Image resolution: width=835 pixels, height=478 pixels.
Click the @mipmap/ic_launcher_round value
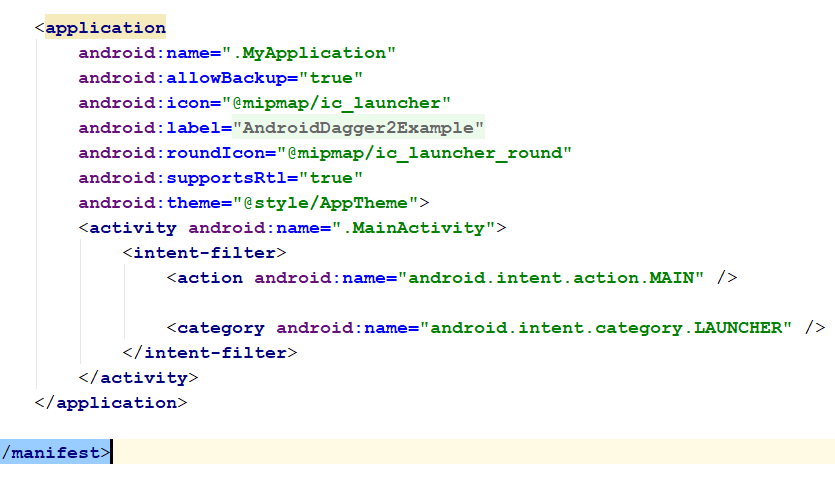point(424,153)
